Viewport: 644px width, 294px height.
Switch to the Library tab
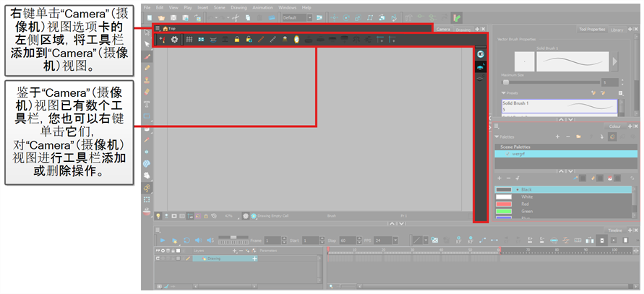pyautogui.click(x=617, y=30)
